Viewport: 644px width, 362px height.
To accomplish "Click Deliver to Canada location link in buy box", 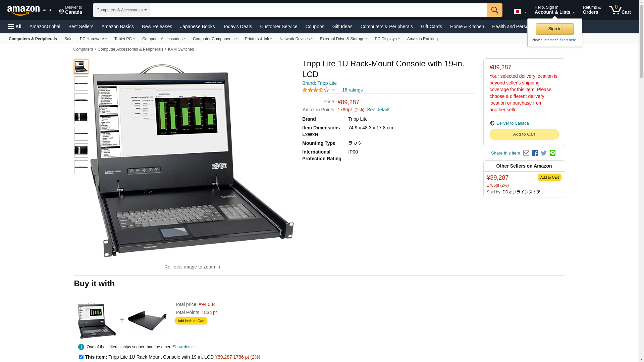I will [512, 123].
